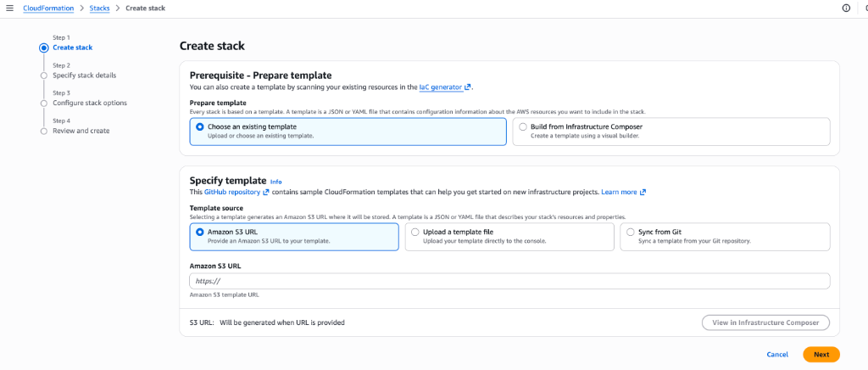Click the Cancel button

[x=777, y=354]
